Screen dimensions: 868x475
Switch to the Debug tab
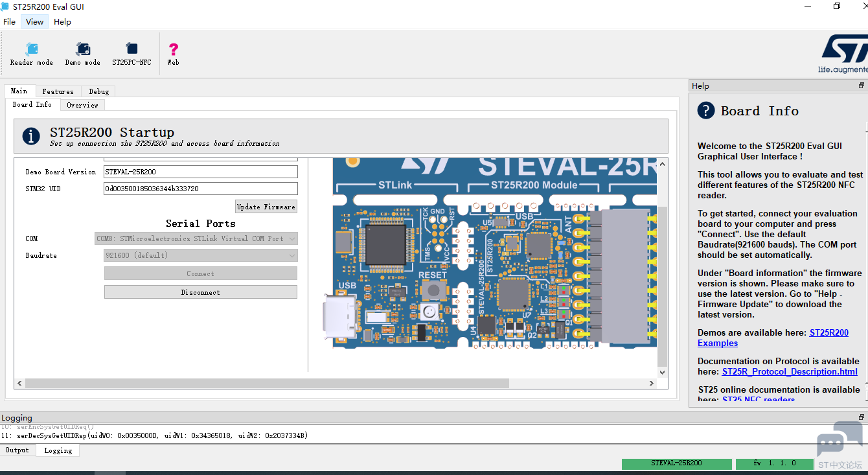tap(99, 91)
